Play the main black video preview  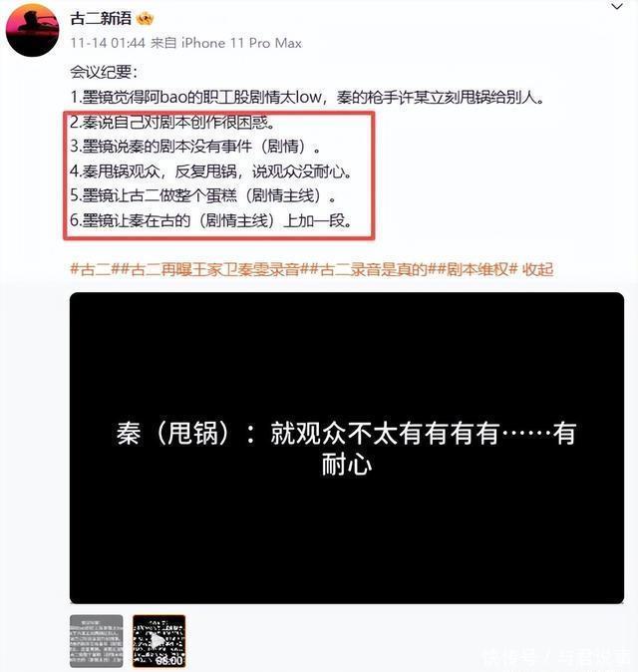(x=347, y=449)
